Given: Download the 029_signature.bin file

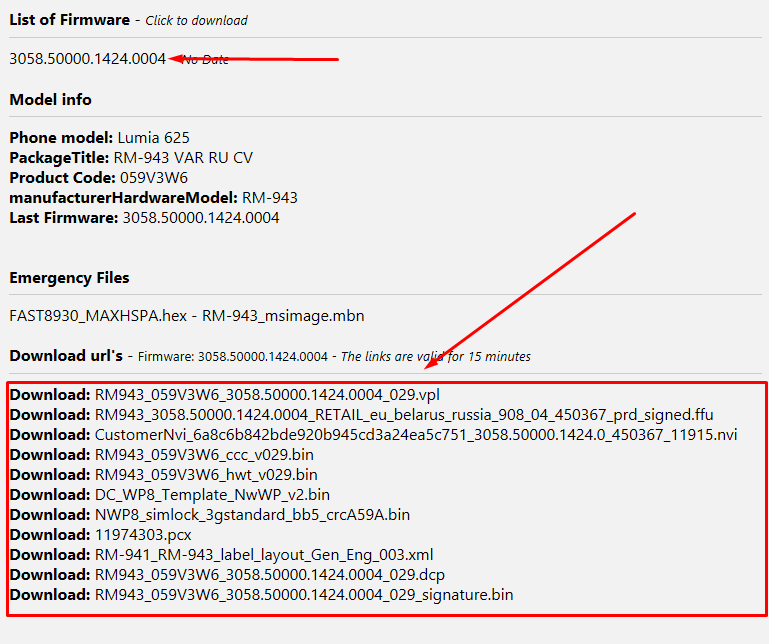Looking at the screenshot, I should [x=304, y=594].
